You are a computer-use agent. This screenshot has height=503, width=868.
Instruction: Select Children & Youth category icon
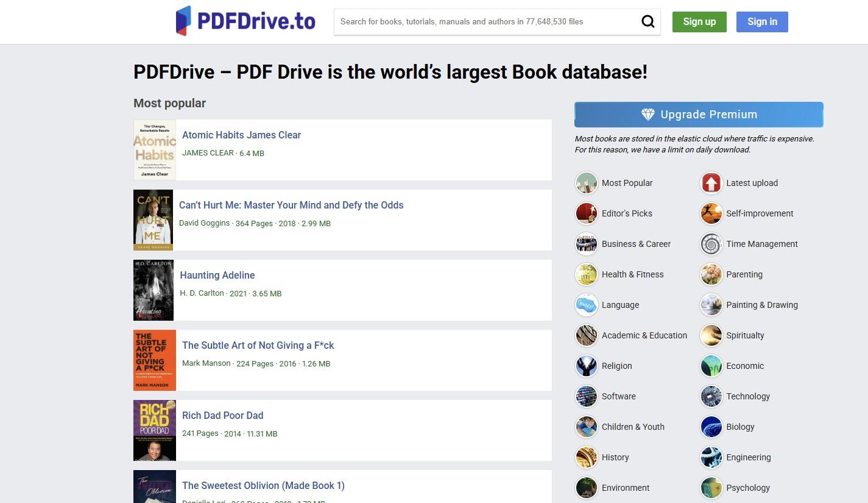[587, 427]
